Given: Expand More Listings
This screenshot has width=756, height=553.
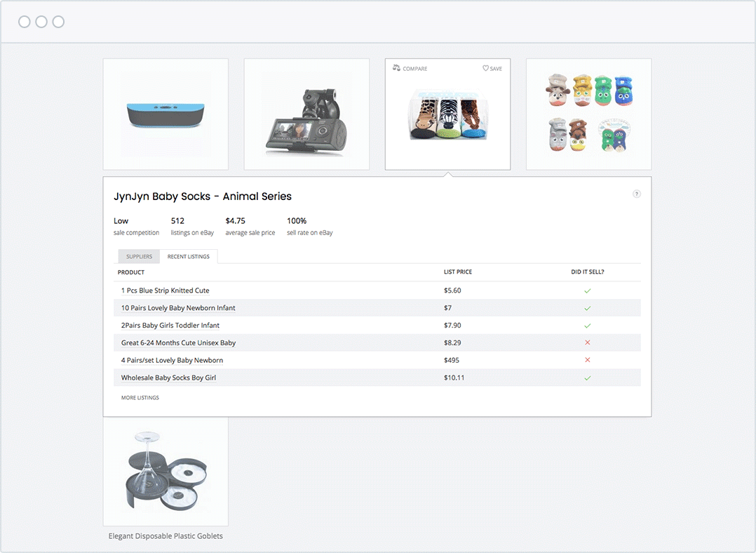Looking at the screenshot, I should click(140, 398).
